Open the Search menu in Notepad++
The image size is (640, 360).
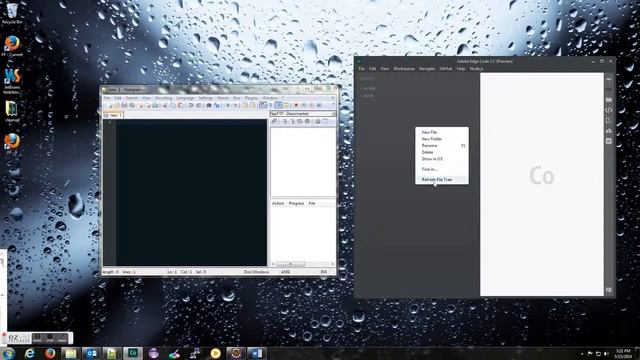[132, 98]
